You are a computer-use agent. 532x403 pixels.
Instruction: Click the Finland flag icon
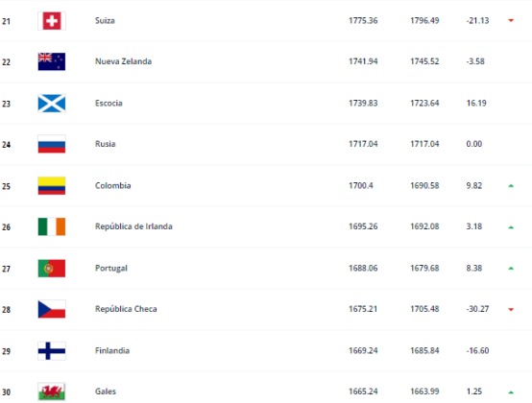pyautogui.click(x=52, y=351)
